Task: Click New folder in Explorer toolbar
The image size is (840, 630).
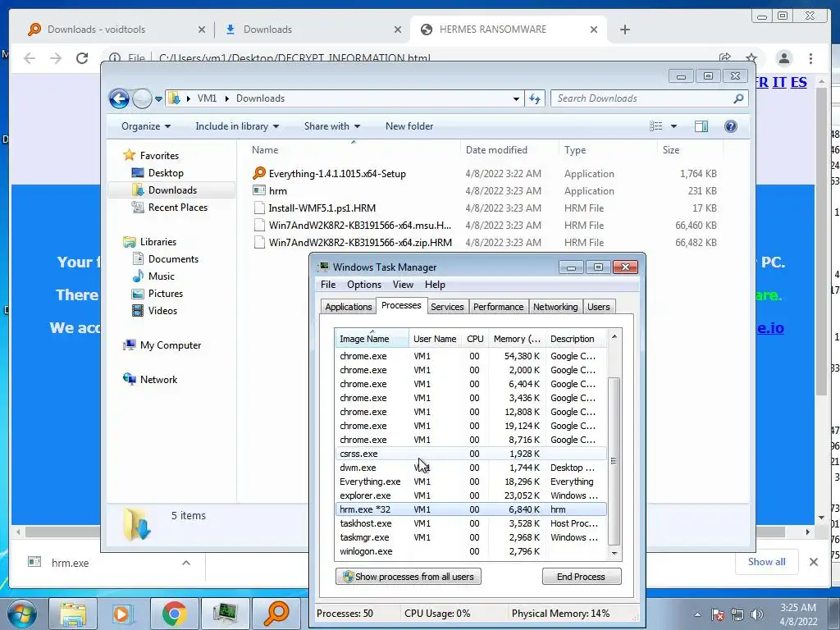Action: [x=409, y=126]
